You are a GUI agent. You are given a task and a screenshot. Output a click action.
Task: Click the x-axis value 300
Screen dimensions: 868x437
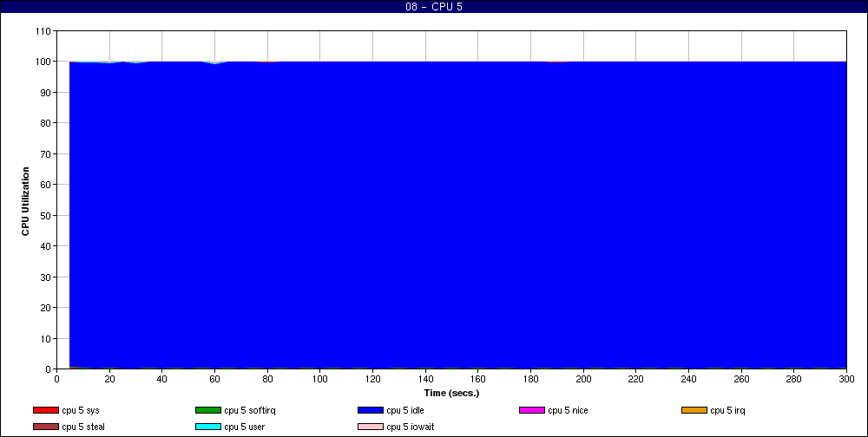(x=847, y=379)
